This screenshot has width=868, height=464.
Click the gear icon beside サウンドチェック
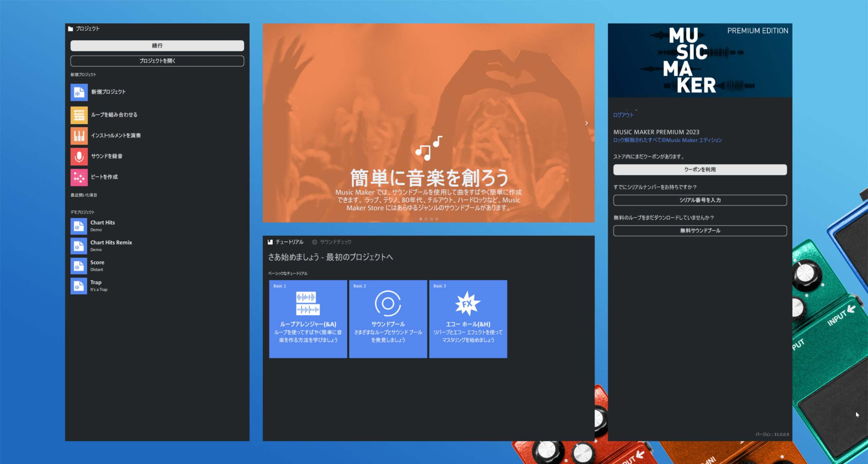tap(314, 242)
